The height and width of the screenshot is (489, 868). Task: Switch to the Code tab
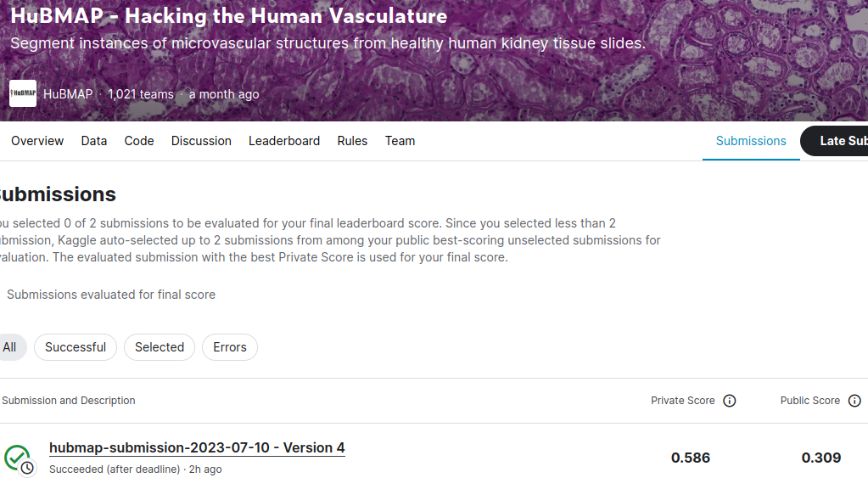[138, 141]
